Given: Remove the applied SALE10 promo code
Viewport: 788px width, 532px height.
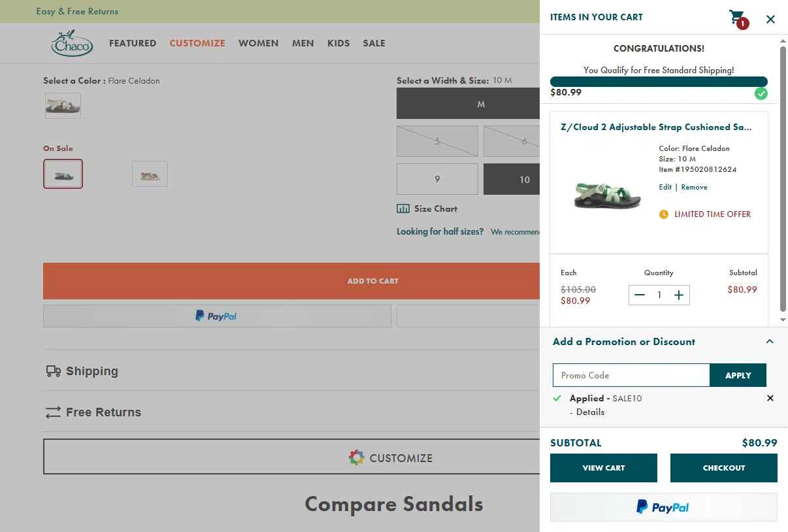Looking at the screenshot, I should [770, 398].
